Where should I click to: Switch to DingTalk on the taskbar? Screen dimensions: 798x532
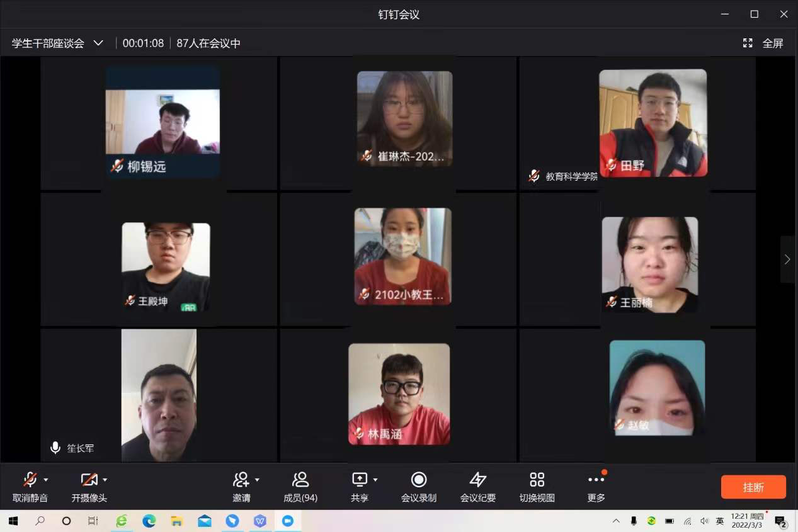232,521
